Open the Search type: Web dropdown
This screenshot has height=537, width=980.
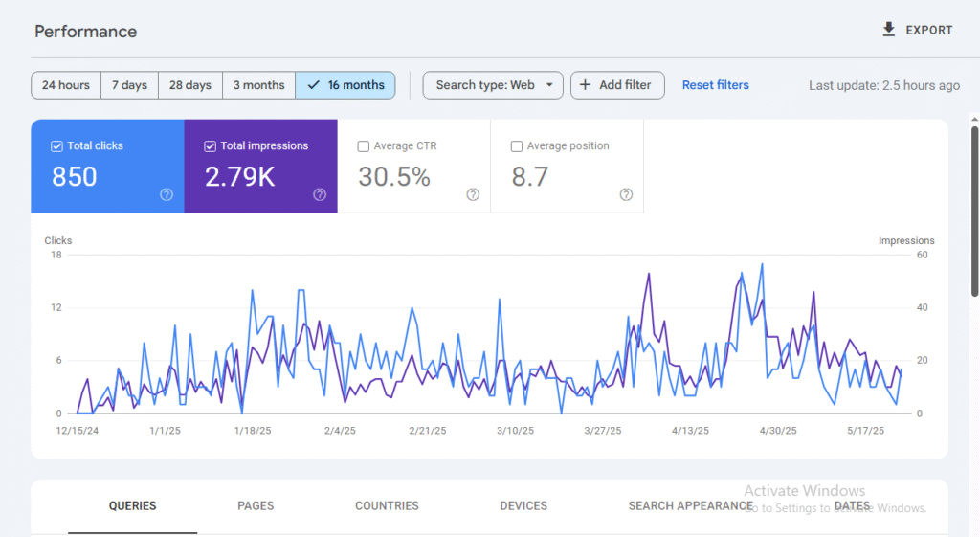[x=493, y=85]
